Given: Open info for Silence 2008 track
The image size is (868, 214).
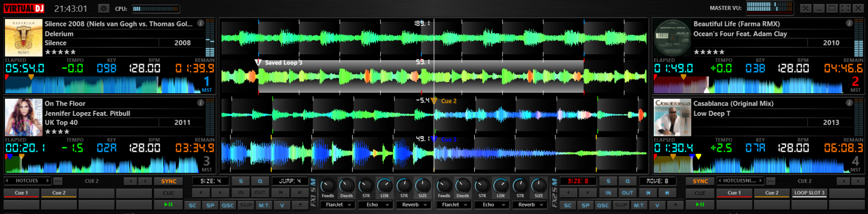Looking at the screenshot, I should [x=201, y=23].
